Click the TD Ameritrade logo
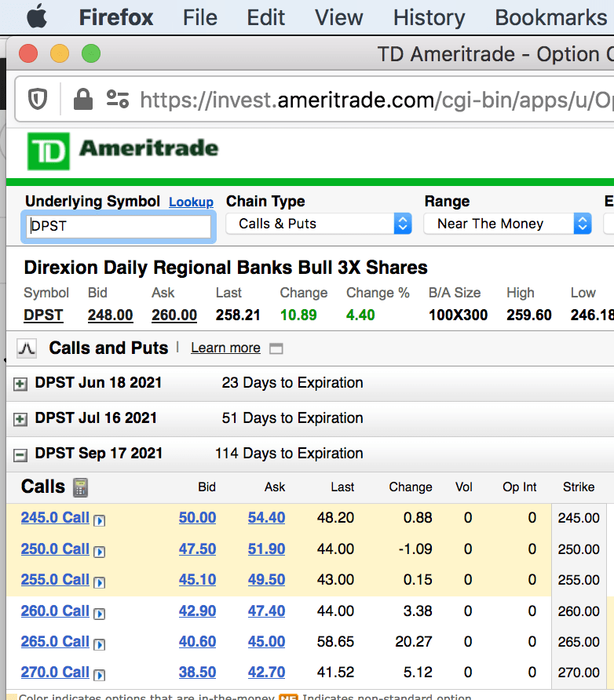 [122, 151]
